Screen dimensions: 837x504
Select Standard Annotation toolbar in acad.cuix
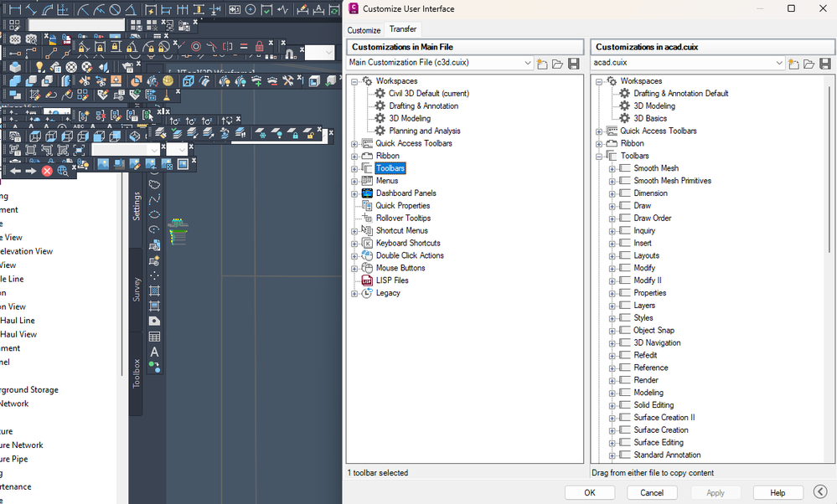pos(667,455)
